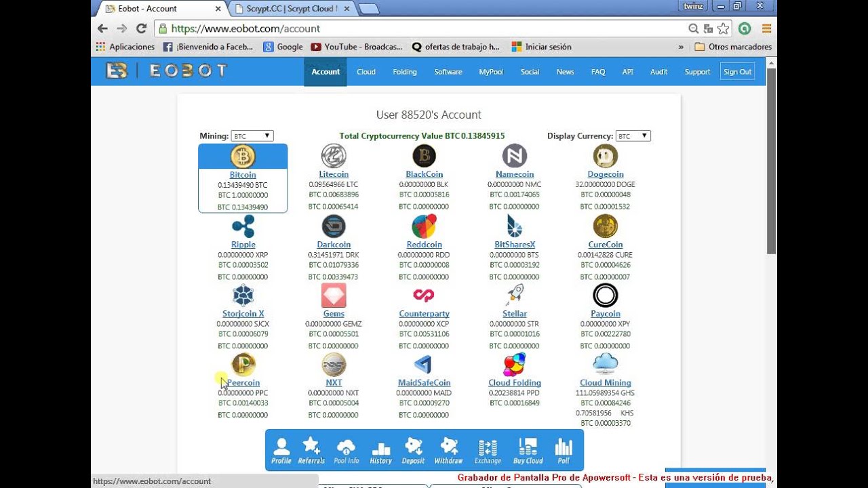
Task: Open Poll from bottom toolbar
Action: (564, 451)
